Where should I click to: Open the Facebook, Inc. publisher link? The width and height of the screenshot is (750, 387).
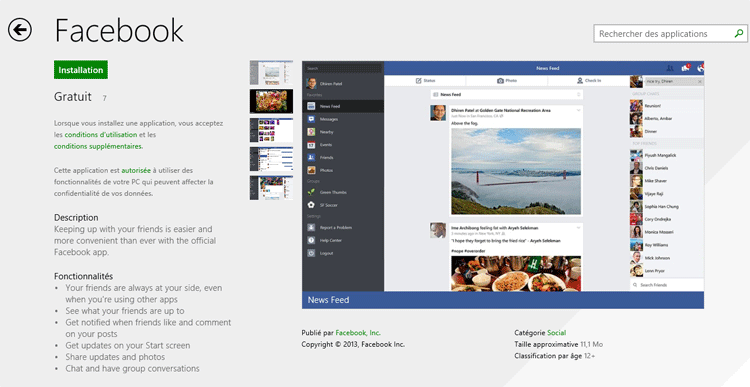point(358,333)
